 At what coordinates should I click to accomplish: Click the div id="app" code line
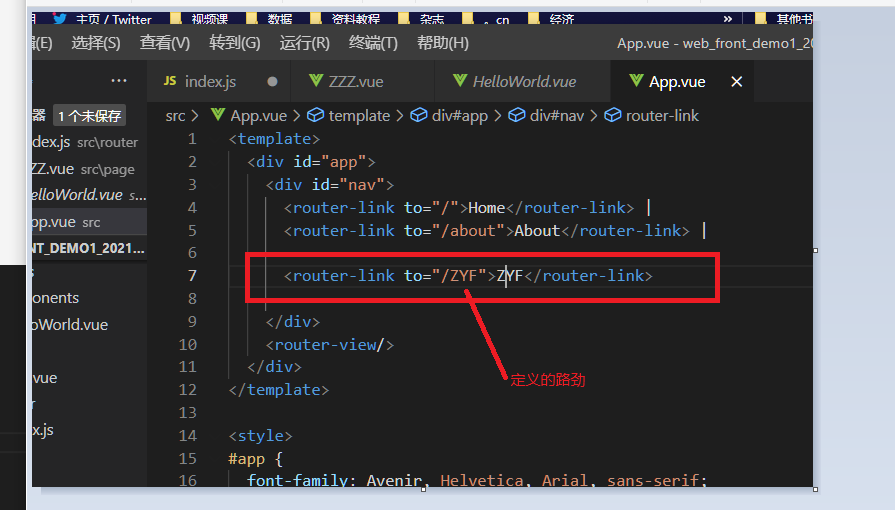[x=311, y=162]
